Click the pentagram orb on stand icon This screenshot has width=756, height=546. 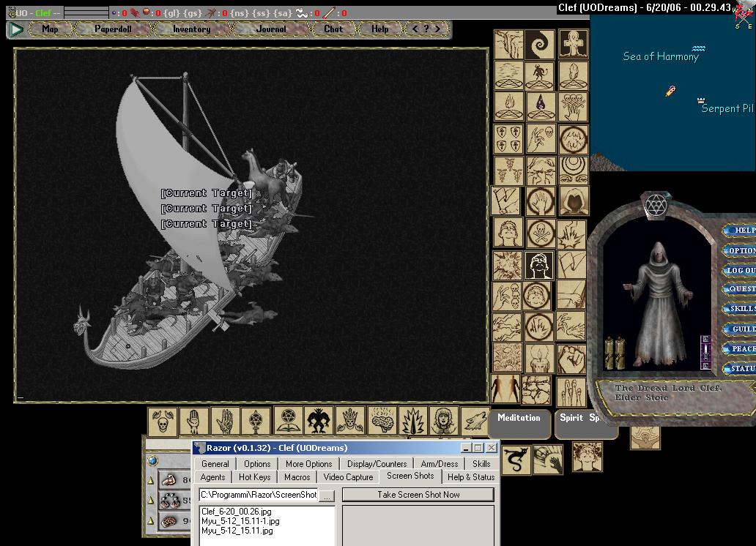click(x=256, y=422)
